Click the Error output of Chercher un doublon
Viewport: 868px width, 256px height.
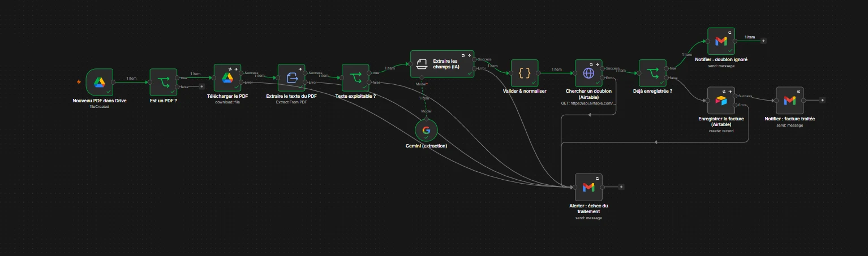(x=603, y=77)
